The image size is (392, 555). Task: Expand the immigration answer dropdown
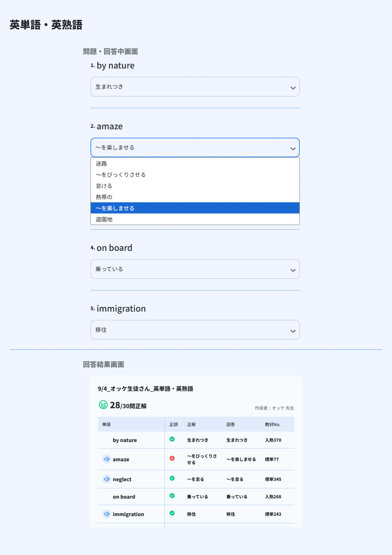pos(195,330)
